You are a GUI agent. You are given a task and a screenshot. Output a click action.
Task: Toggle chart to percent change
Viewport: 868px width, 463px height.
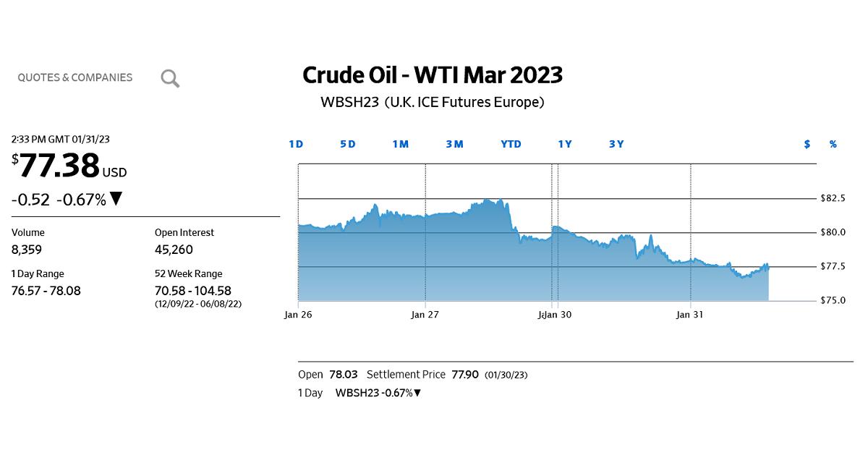tap(833, 144)
